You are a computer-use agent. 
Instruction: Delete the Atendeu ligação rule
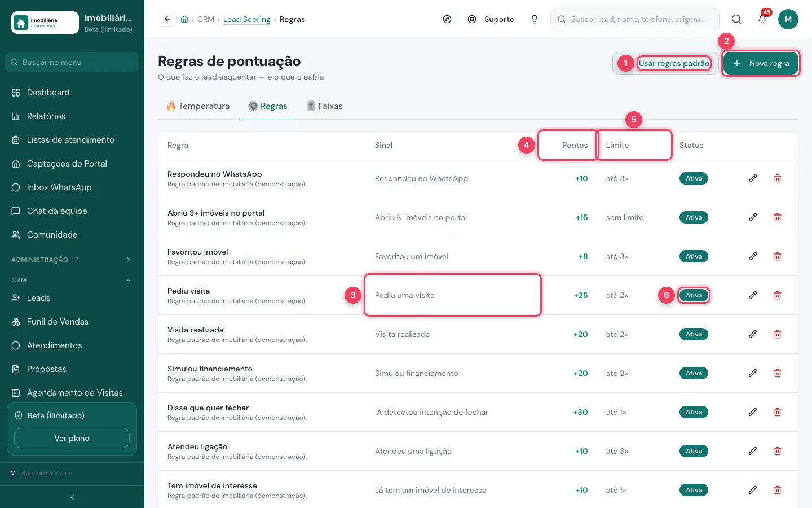click(778, 451)
